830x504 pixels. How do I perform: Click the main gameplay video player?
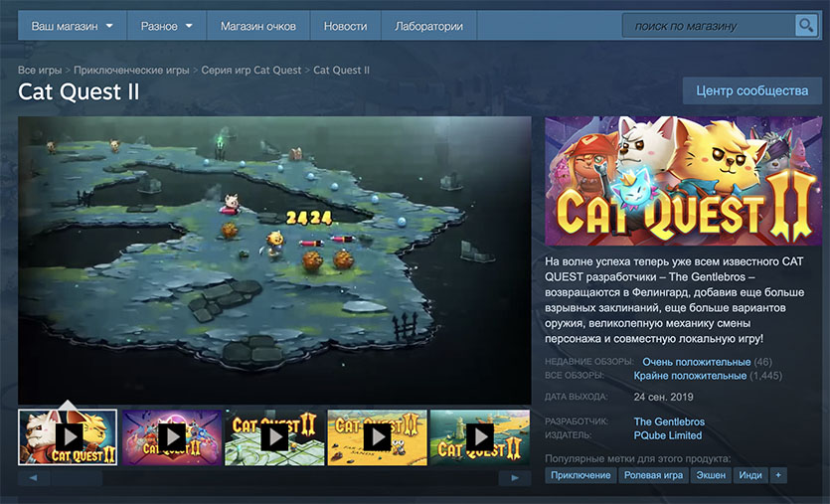point(274,259)
